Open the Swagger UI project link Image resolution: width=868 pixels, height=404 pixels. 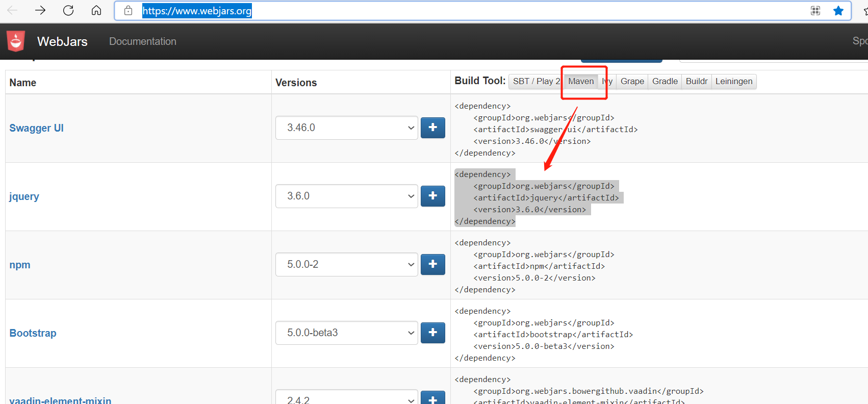pos(37,128)
